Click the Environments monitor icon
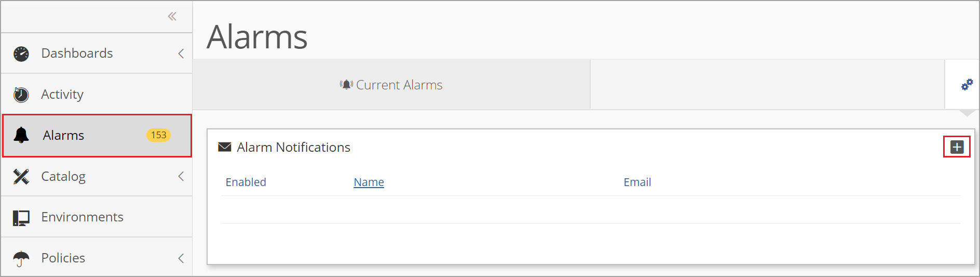Viewport: 980px width, 277px height. tap(21, 218)
